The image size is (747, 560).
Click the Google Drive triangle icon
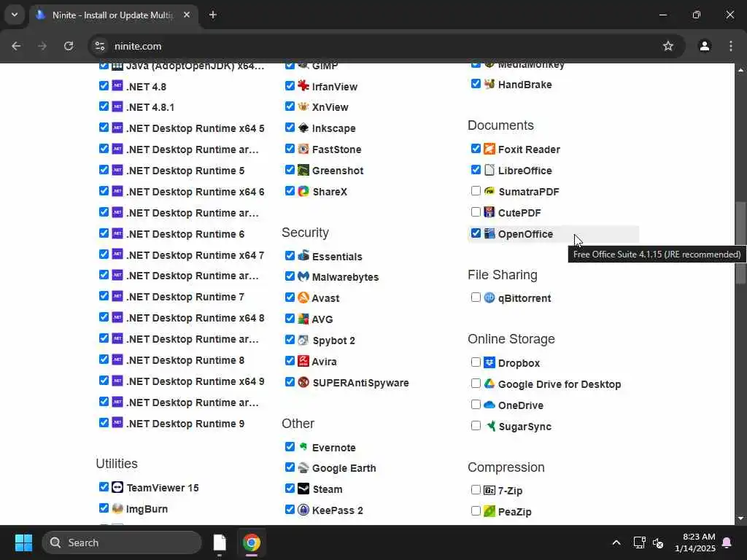[489, 384]
